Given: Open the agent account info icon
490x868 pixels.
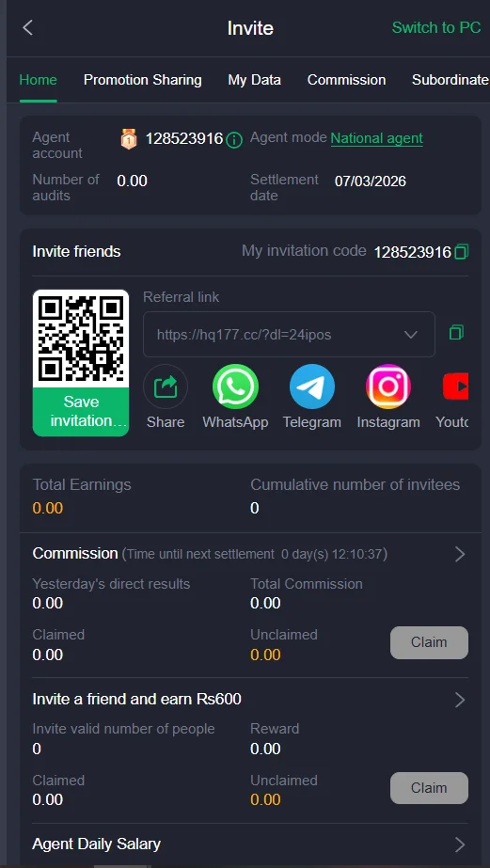Looking at the screenshot, I should (234, 140).
